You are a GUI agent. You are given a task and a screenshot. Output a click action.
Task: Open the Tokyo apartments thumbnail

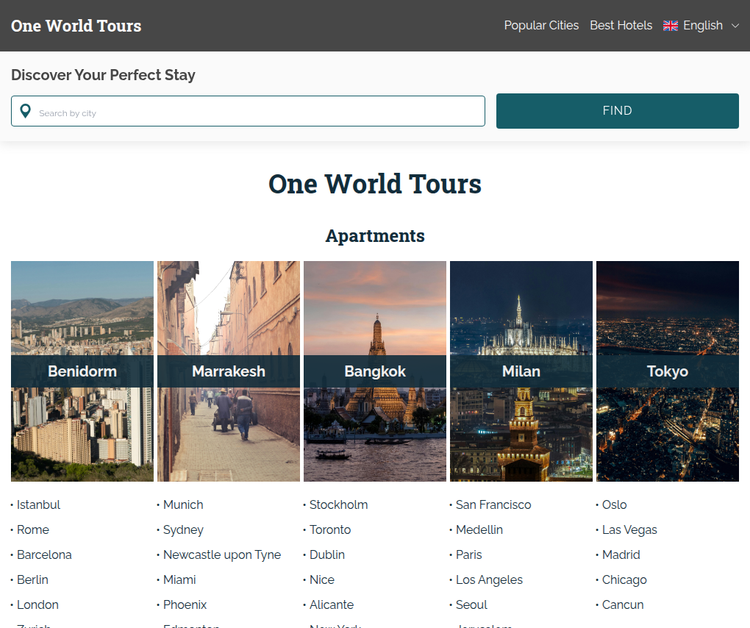pyautogui.click(x=667, y=371)
